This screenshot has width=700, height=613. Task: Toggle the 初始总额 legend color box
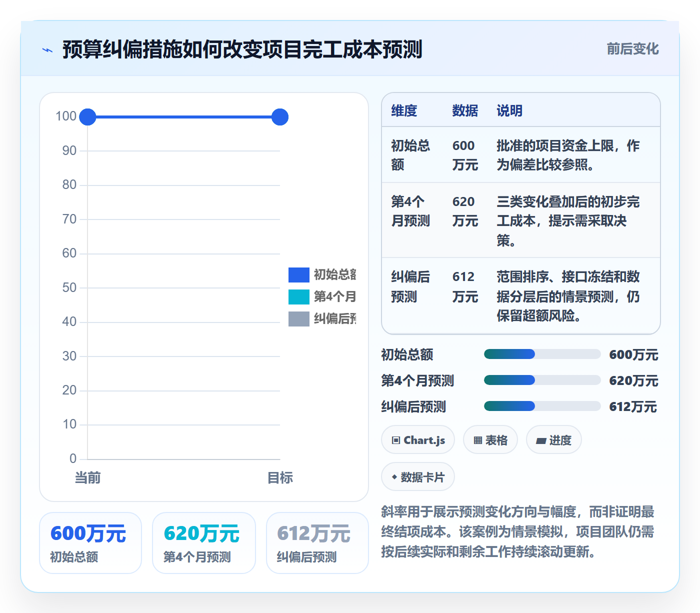point(299,275)
